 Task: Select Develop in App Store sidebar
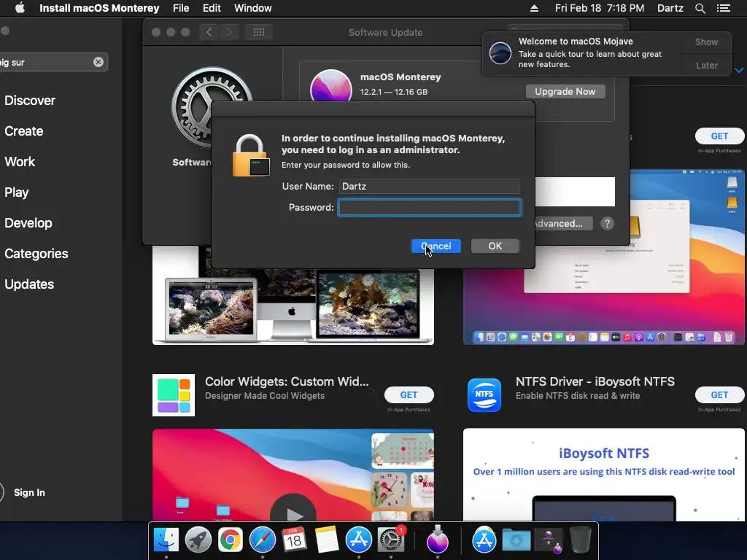click(x=28, y=223)
